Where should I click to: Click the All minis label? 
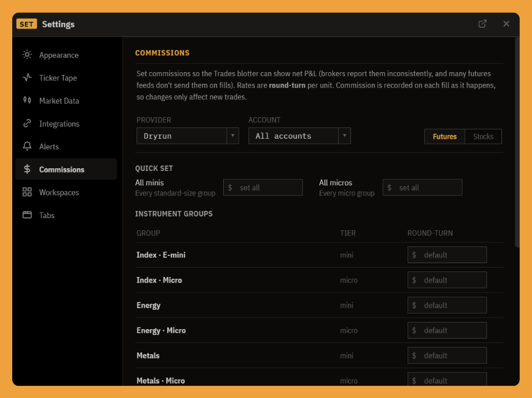149,183
